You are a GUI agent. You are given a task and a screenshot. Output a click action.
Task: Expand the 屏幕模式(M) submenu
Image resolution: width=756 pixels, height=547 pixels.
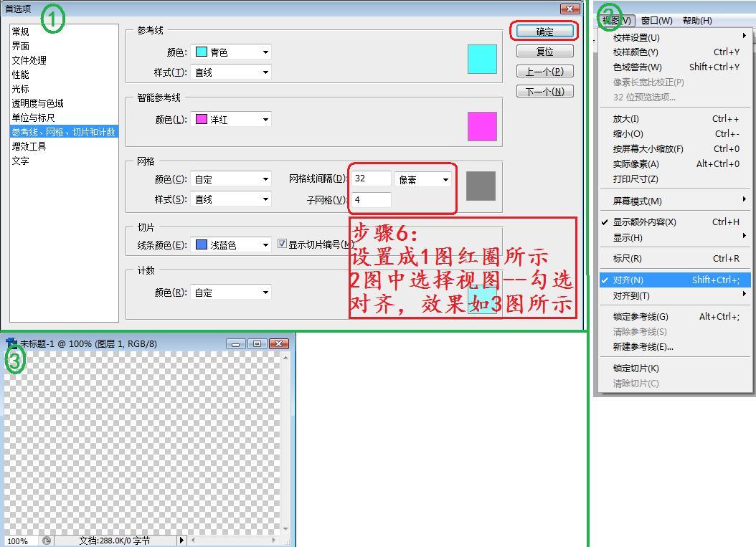coord(675,201)
